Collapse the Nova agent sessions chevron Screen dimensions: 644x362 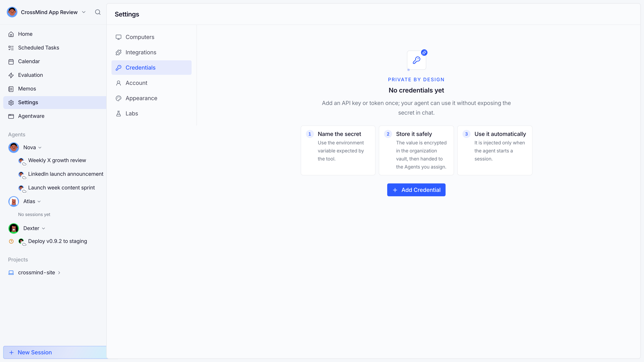pyautogui.click(x=40, y=148)
